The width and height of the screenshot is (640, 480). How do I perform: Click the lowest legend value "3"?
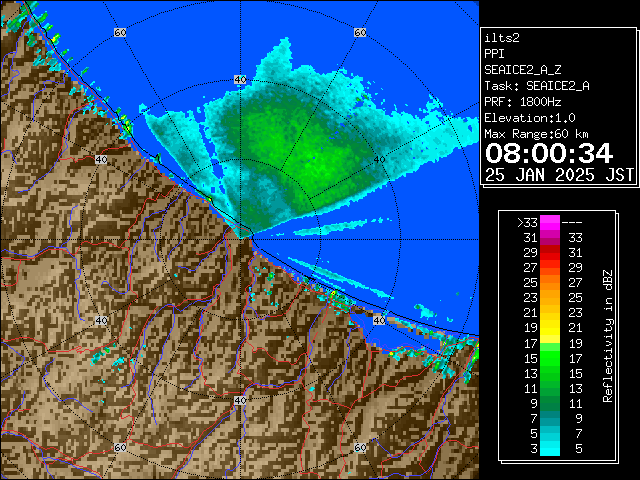click(x=534, y=449)
